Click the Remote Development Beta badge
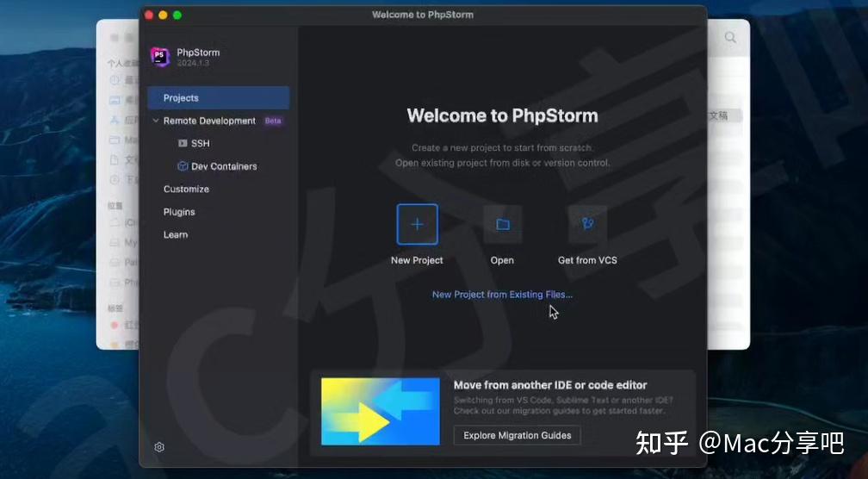868x479 pixels. click(x=273, y=121)
